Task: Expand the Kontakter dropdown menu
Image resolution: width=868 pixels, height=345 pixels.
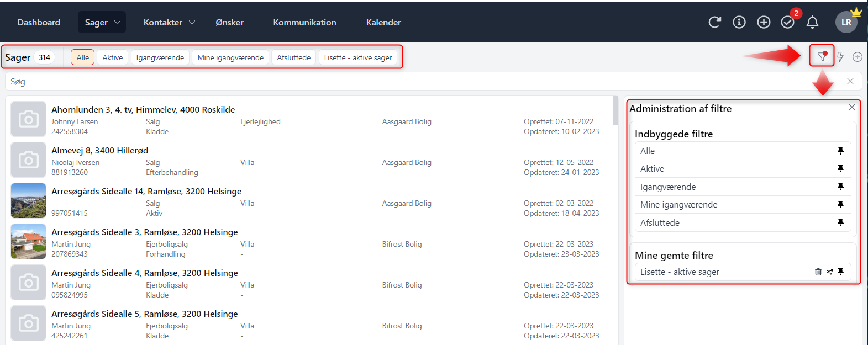Action: [169, 23]
